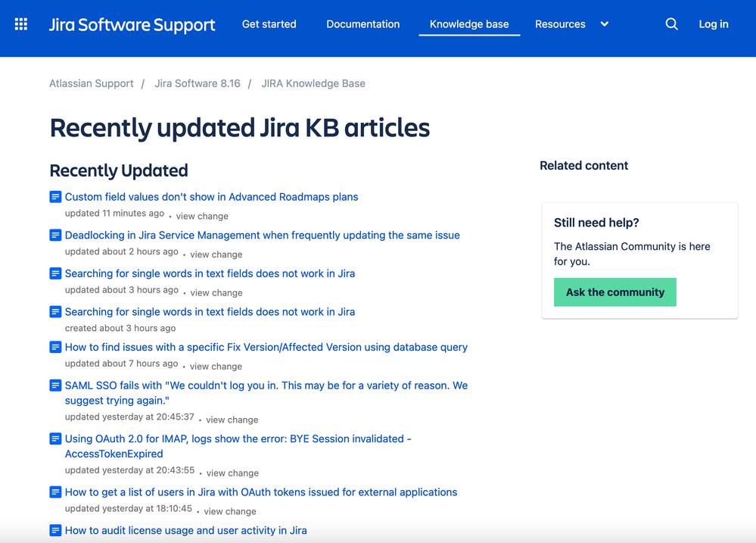Click the 'updated 11 minutes ago' text
This screenshot has width=756, height=543.
(x=114, y=214)
